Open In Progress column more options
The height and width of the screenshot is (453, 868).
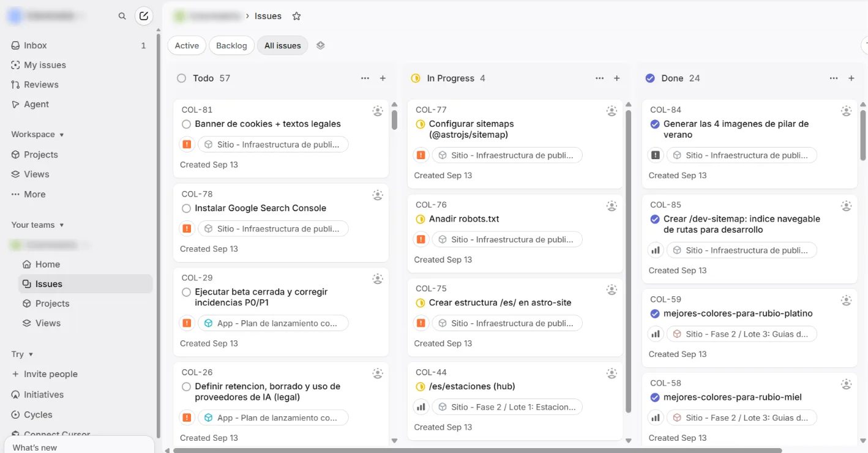pos(600,78)
